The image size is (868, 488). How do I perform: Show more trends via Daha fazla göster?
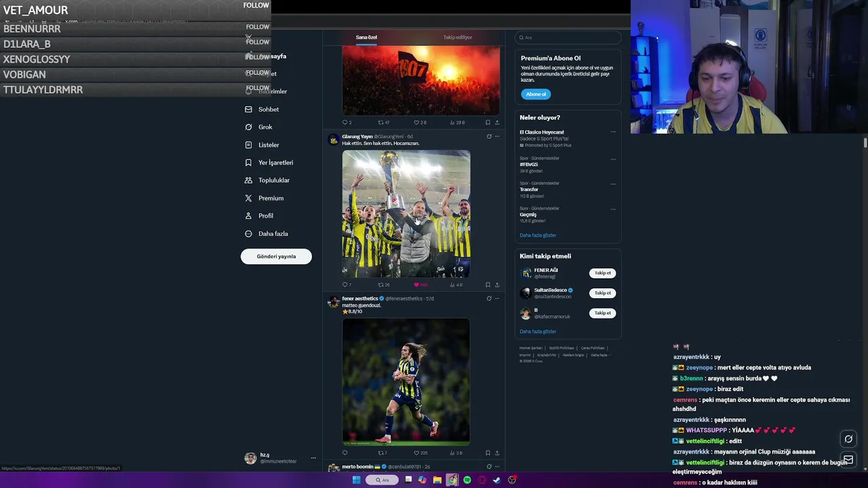[x=538, y=235]
